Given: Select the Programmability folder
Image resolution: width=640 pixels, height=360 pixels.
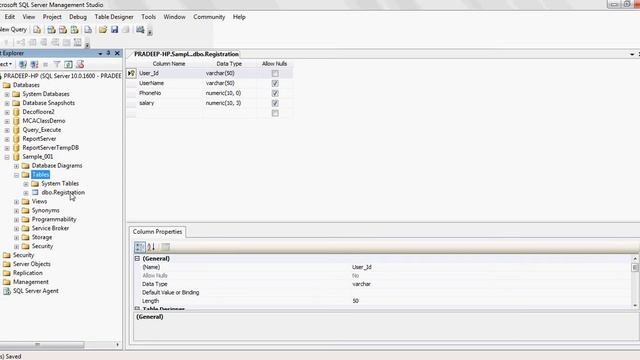Looking at the screenshot, I should [54, 219].
